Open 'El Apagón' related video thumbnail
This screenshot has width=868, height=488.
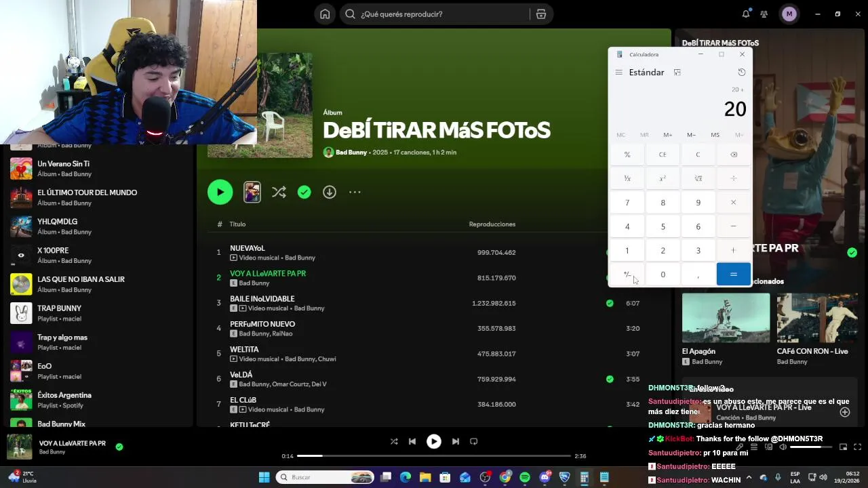(x=726, y=318)
